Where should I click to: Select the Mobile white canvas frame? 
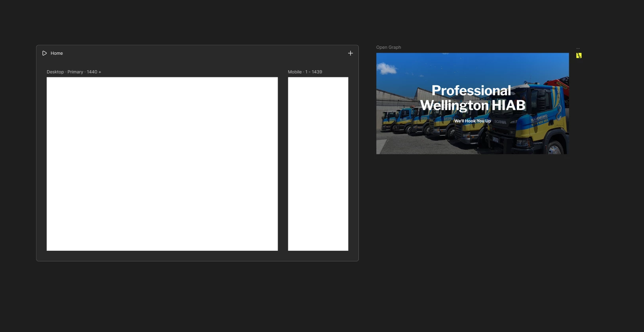point(318,164)
